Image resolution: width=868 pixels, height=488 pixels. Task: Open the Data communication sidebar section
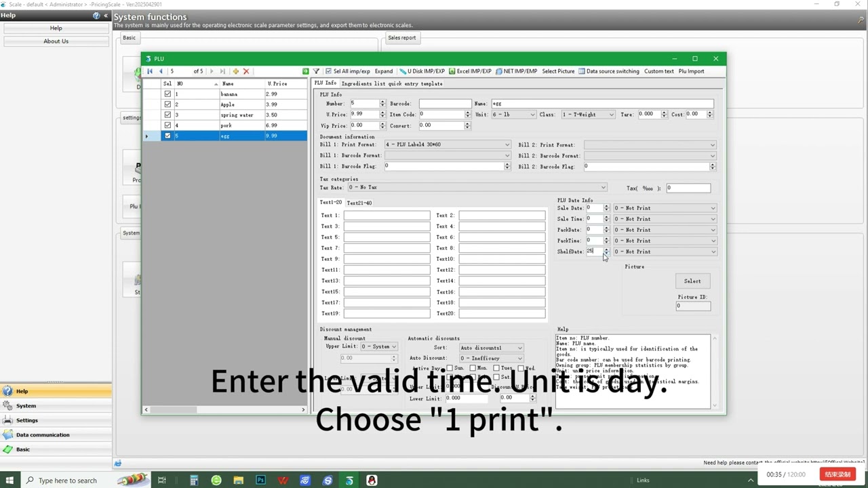56,434
